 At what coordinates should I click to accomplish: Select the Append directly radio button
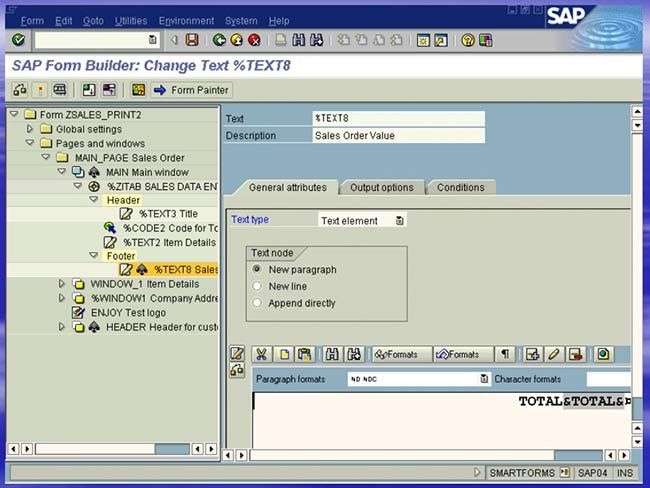coord(257,303)
